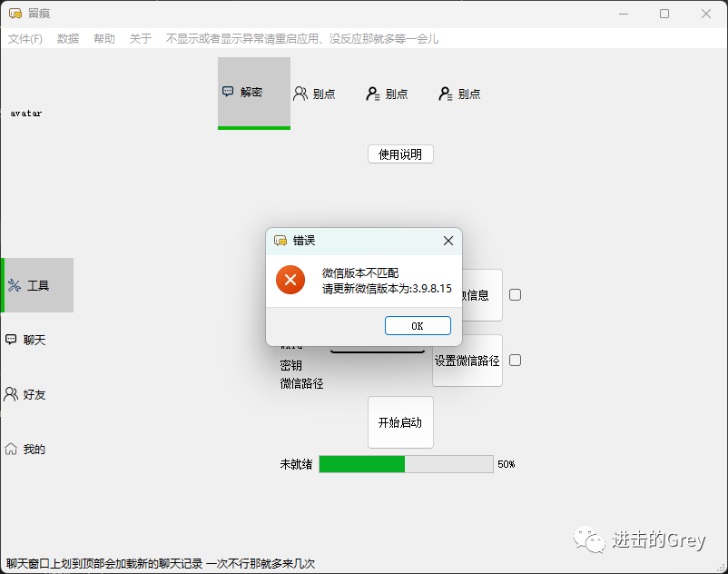The height and width of the screenshot is (574, 728).
Task: Click the 留痕 app icon in title bar
Action: [x=15, y=14]
